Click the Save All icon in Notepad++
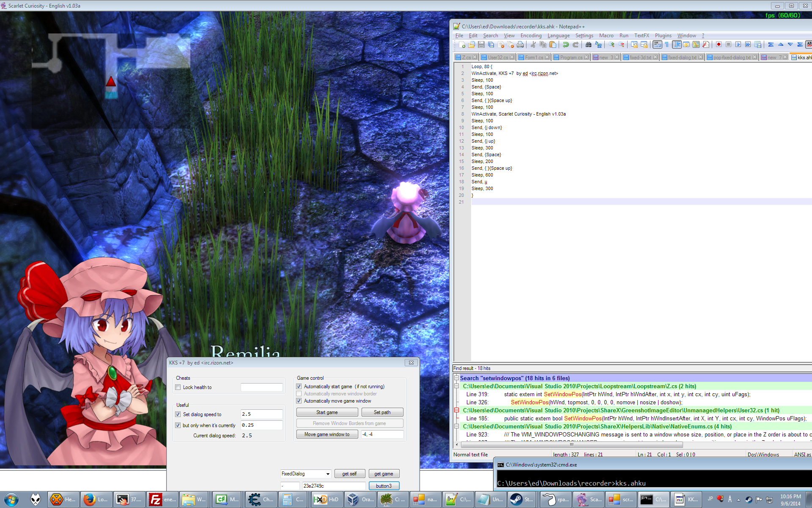The height and width of the screenshot is (508, 812). [491, 44]
